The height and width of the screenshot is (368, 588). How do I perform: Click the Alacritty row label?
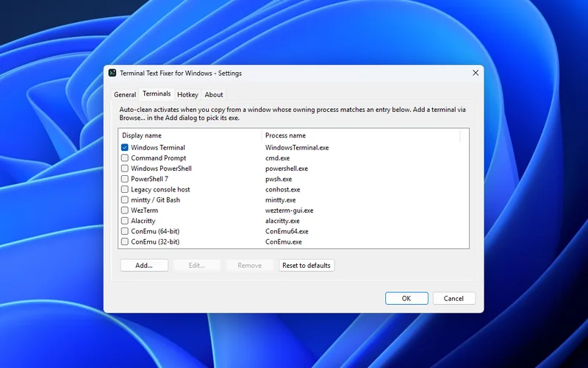coord(143,221)
